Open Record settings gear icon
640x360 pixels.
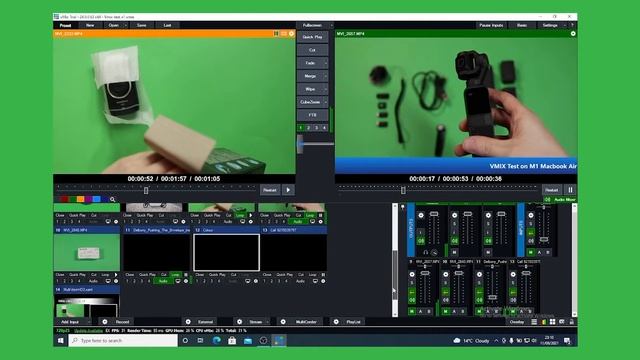(105, 322)
